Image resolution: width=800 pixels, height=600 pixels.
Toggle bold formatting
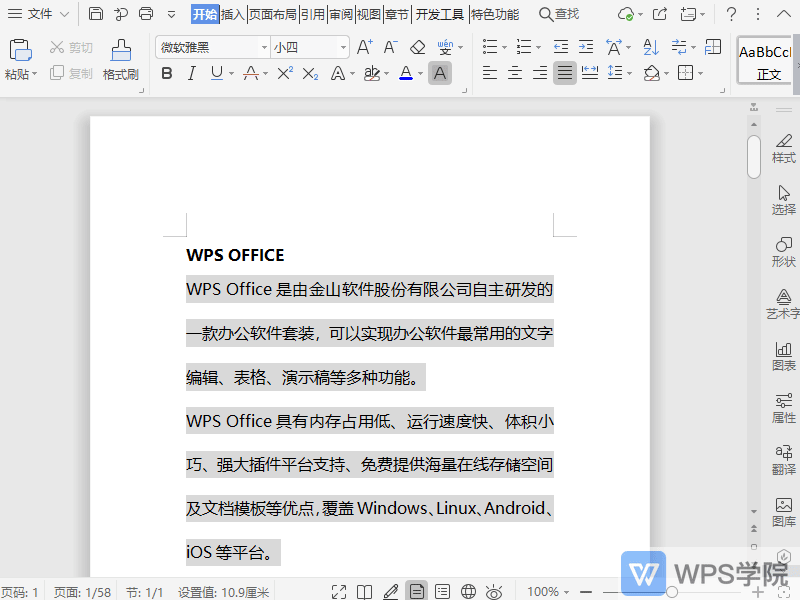[x=167, y=73]
